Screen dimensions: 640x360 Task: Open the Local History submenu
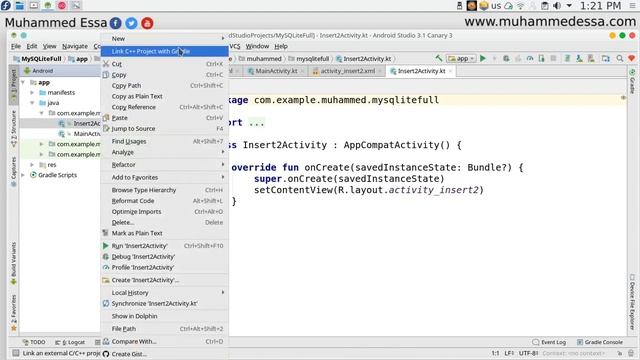(164, 293)
